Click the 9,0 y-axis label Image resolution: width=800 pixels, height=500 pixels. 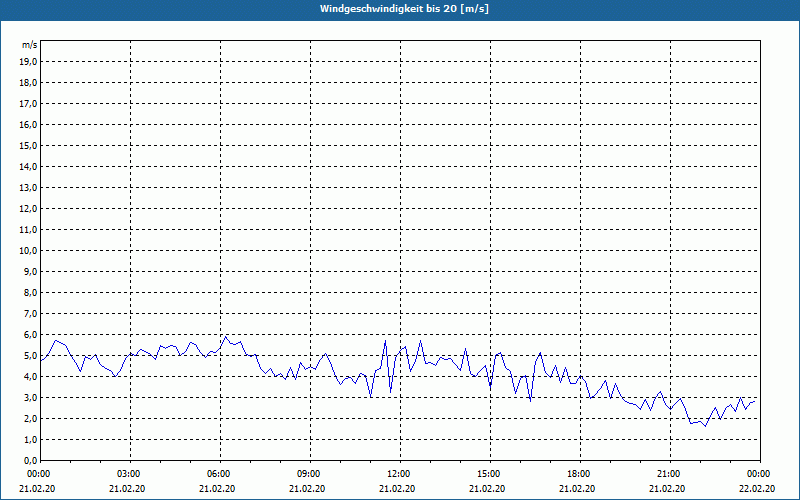pyautogui.click(x=30, y=271)
